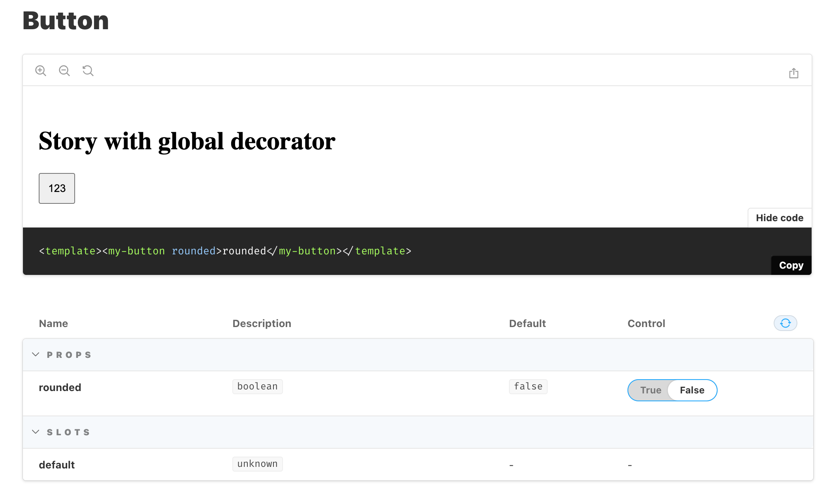Collapse the PROPS section
The width and height of the screenshot is (829, 504).
[36, 354]
